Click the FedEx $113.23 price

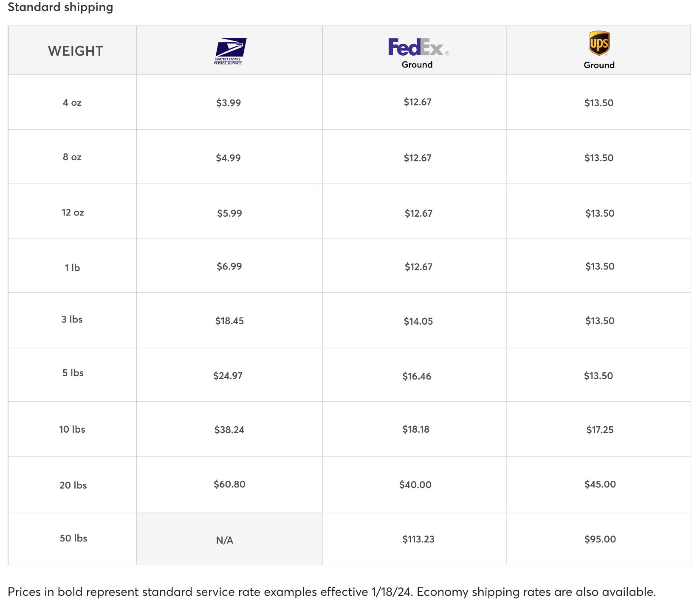[418, 539]
